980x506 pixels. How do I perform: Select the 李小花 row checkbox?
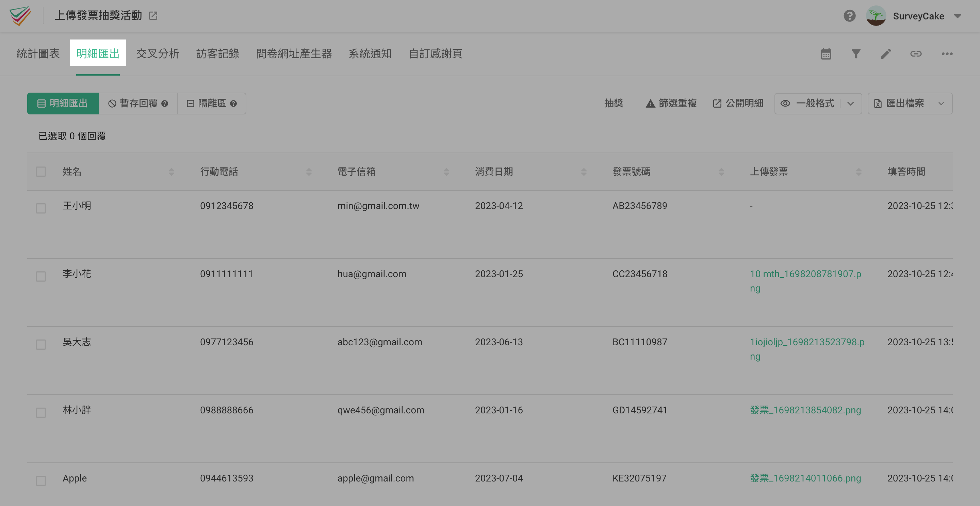[x=41, y=276]
